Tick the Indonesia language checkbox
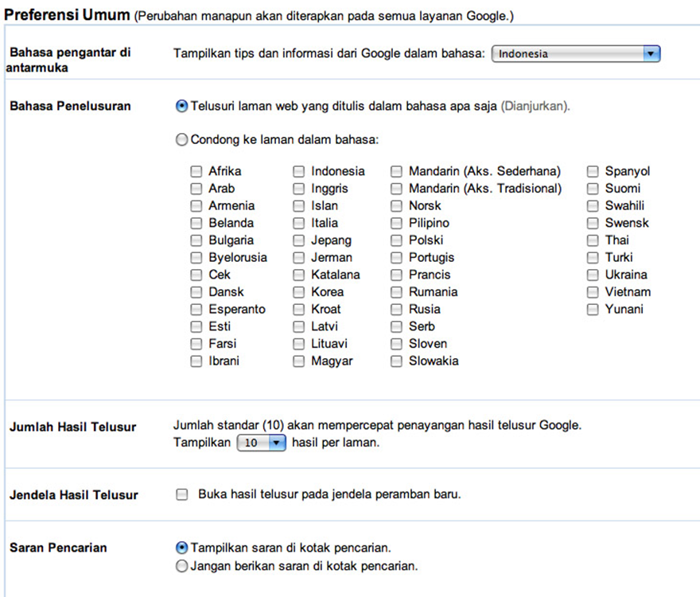 coord(298,172)
